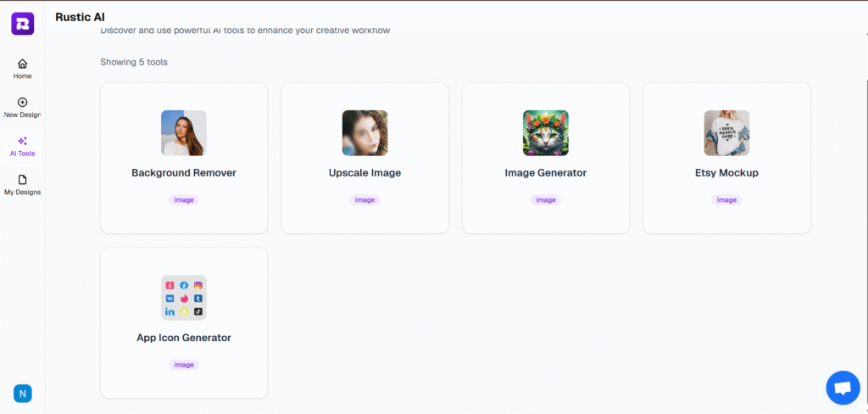The image size is (868, 414).
Task: Click the image tag under Etsy Mockup
Action: click(726, 200)
